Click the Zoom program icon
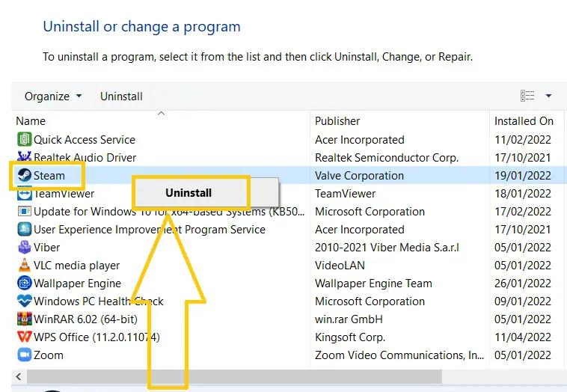Viewport: 567px width, 392px height. pos(24,355)
